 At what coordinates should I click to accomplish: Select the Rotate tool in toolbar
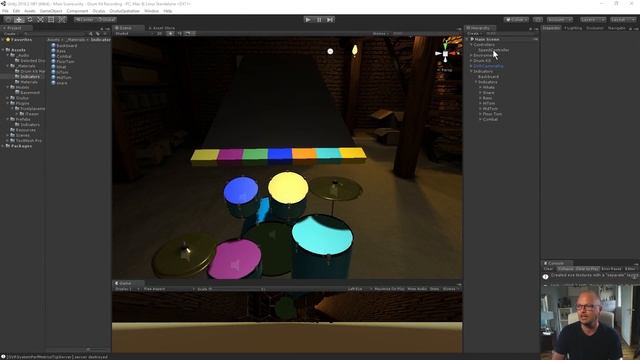(x=29, y=20)
